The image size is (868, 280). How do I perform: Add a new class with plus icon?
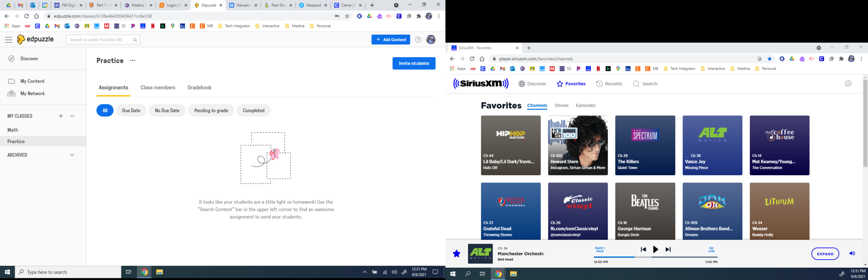(61, 116)
